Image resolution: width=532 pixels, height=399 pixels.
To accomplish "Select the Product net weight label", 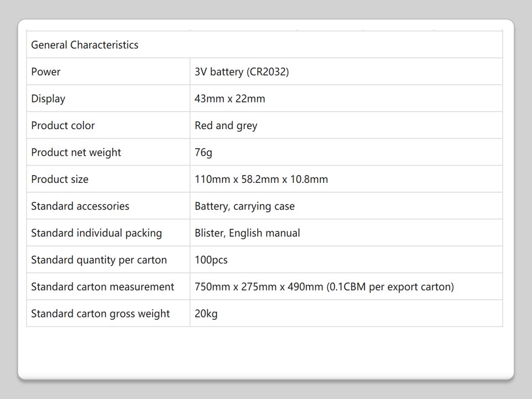I will coord(76,152).
